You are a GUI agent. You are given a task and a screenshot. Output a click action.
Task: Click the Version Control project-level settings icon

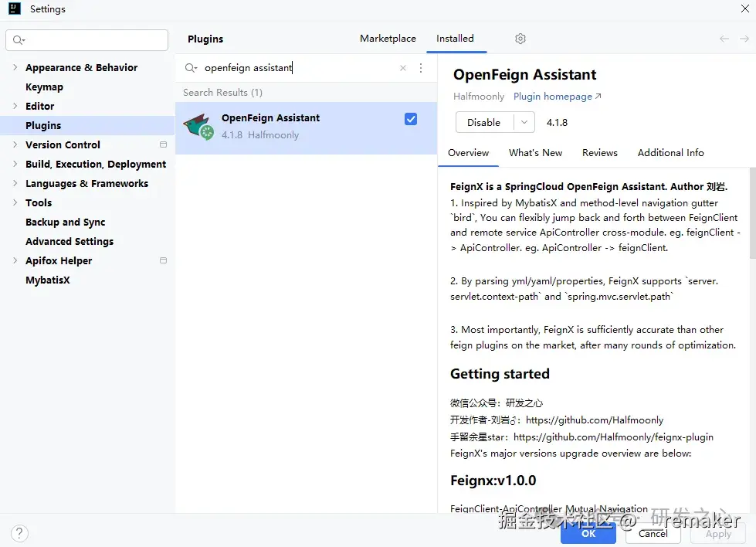point(163,144)
